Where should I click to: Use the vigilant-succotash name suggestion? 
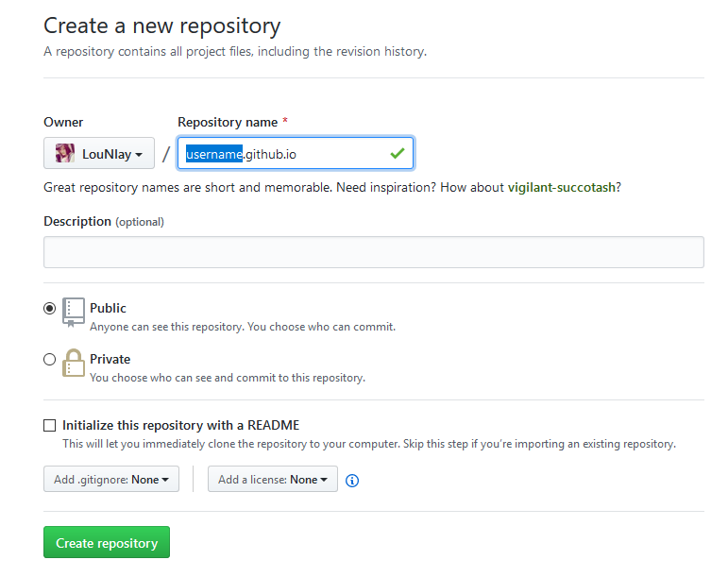coord(562,188)
